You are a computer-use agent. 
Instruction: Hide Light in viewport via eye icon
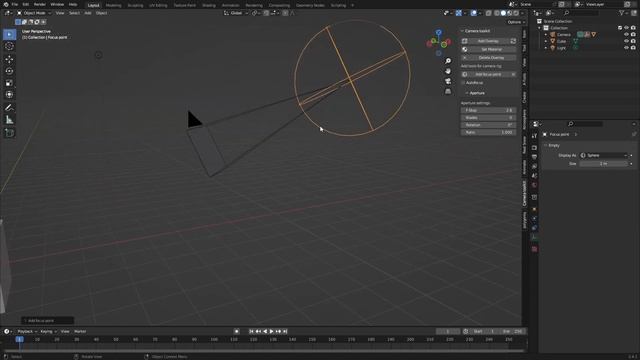pyautogui.click(x=626, y=48)
